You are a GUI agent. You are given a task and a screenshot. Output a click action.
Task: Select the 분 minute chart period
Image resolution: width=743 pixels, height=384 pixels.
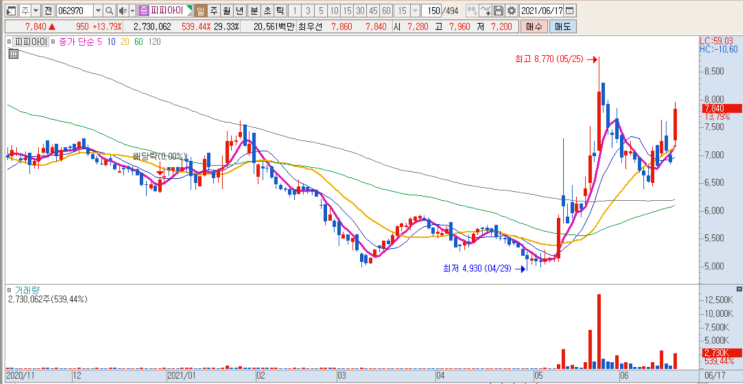point(254,10)
